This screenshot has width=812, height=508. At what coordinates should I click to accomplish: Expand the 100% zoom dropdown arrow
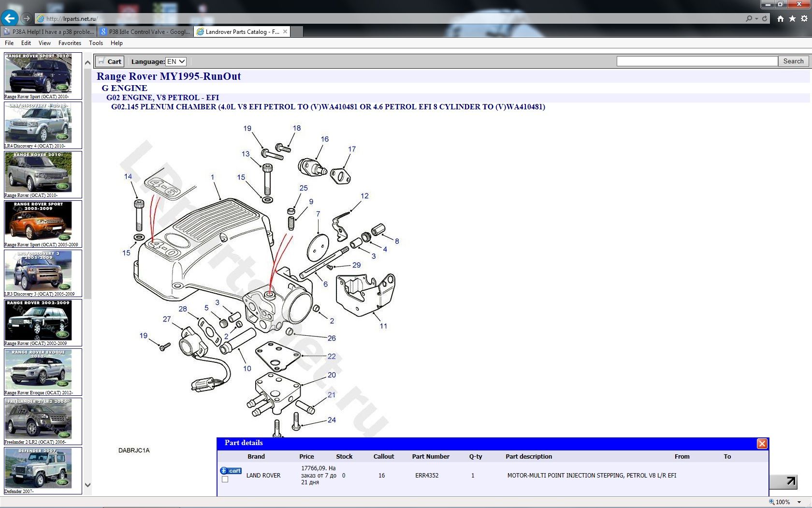click(x=799, y=502)
